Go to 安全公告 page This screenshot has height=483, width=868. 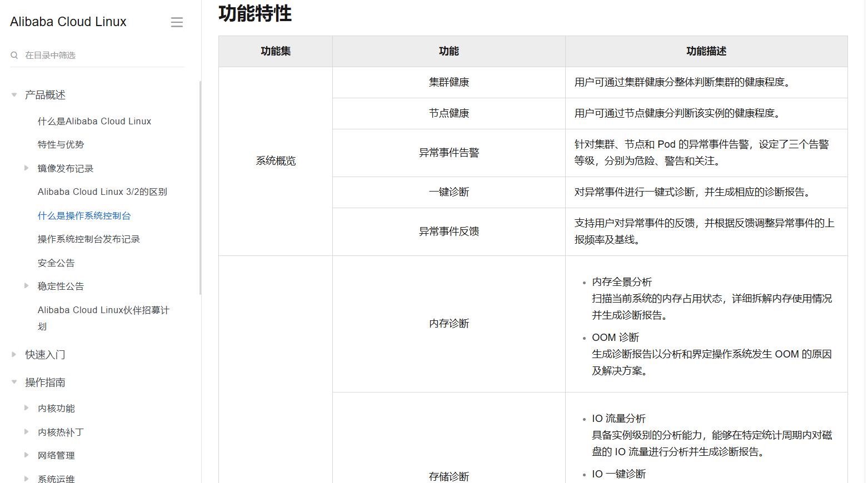tap(56, 263)
